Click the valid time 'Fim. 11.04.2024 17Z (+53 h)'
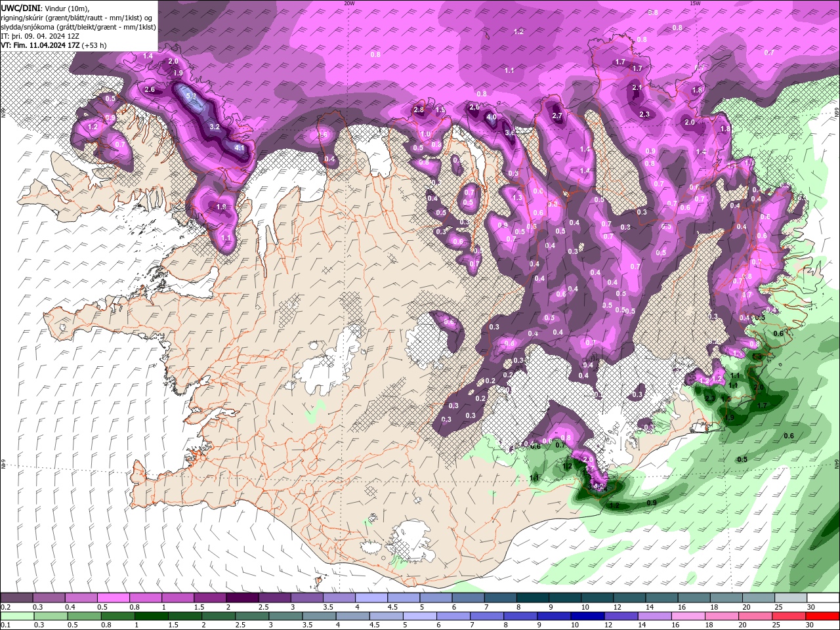 click(60, 45)
